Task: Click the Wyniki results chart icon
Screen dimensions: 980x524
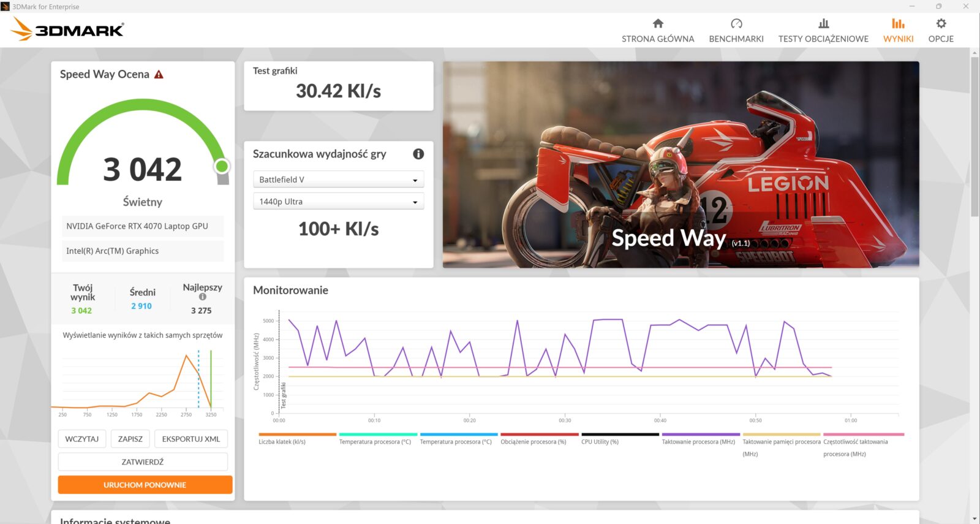Action: pos(898,24)
